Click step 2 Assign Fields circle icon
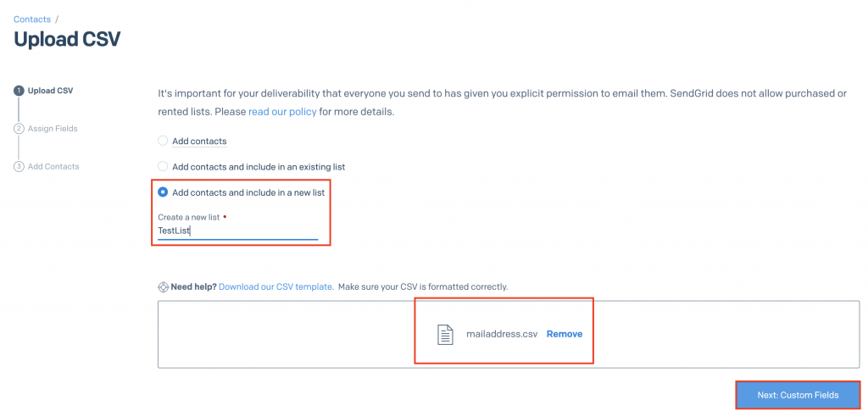868x417 pixels. [x=19, y=129]
